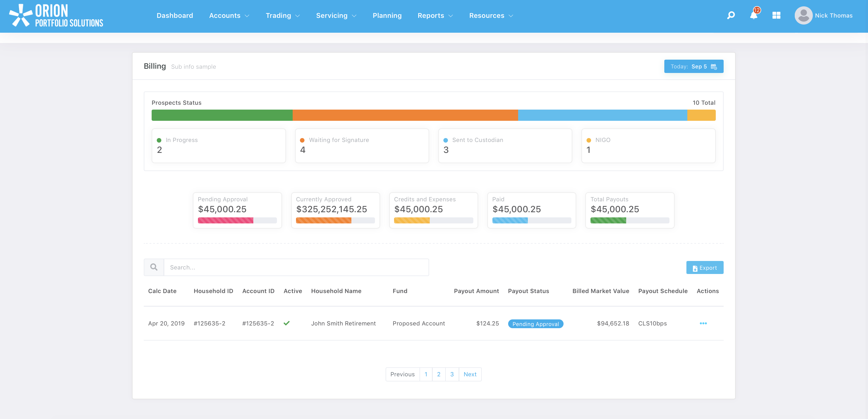Open the Nick Thomas profile avatar
The image size is (868, 419).
pos(803,15)
